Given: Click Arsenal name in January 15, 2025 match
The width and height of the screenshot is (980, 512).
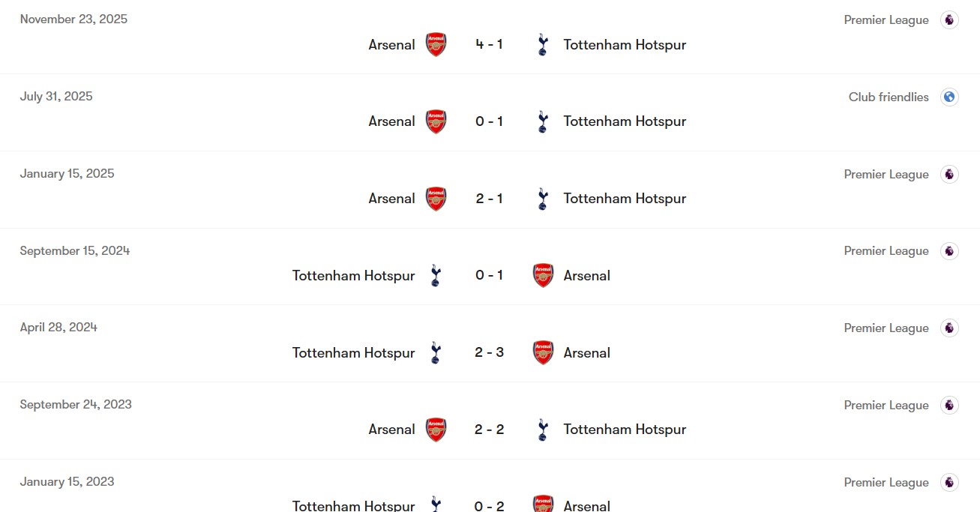Looking at the screenshot, I should point(391,199).
